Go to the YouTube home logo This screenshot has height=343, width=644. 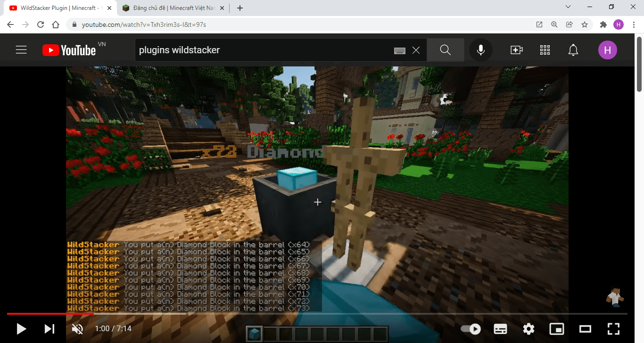click(x=69, y=50)
